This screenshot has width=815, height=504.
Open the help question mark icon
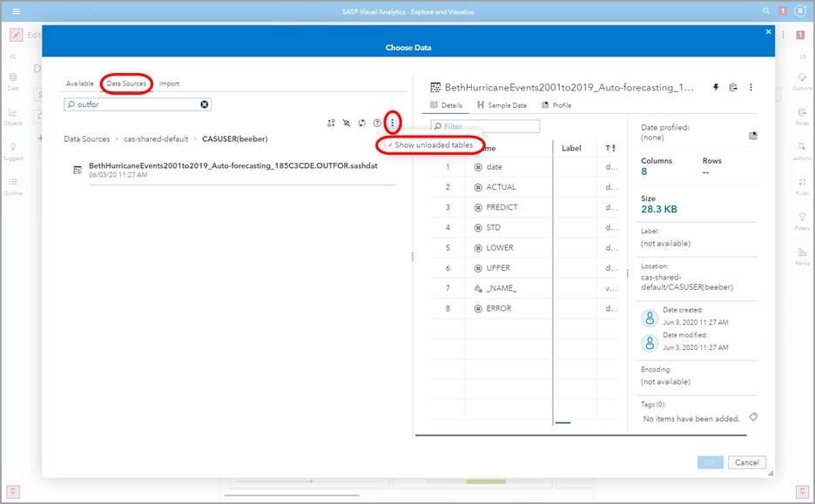(x=377, y=123)
